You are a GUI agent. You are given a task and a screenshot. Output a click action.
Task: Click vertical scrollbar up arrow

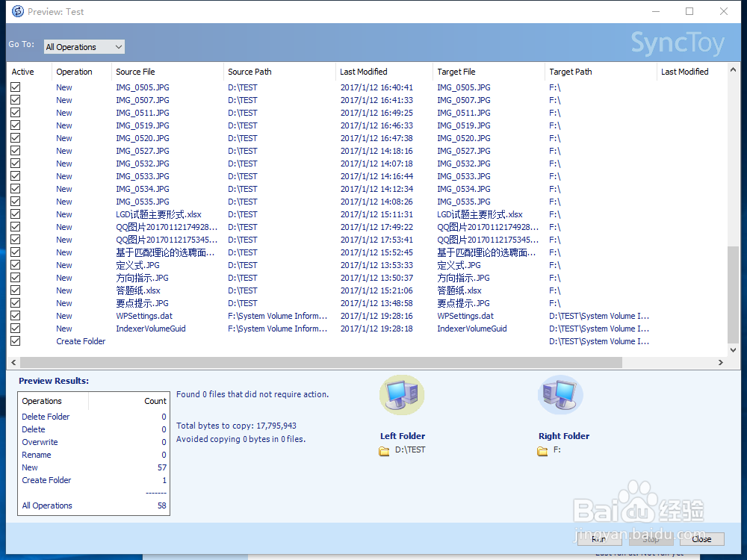[734, 70]
